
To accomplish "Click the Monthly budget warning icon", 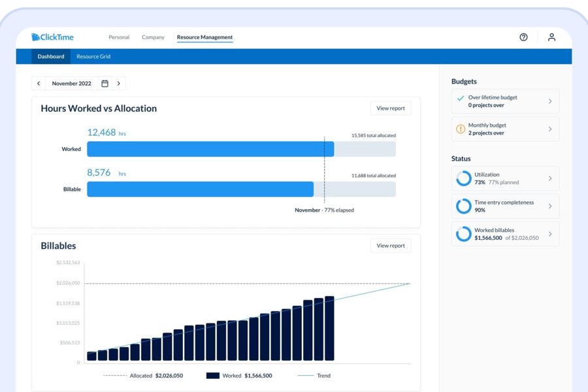I will tap(461, 129).
